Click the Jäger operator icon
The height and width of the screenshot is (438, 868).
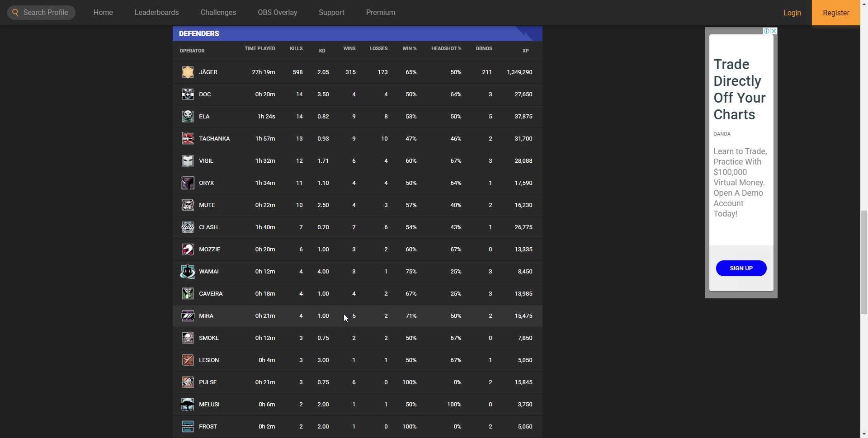click(x=188, y=72)
